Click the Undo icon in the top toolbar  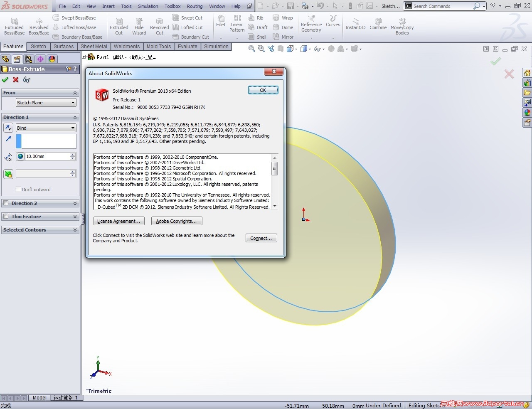tap(320, 6)
